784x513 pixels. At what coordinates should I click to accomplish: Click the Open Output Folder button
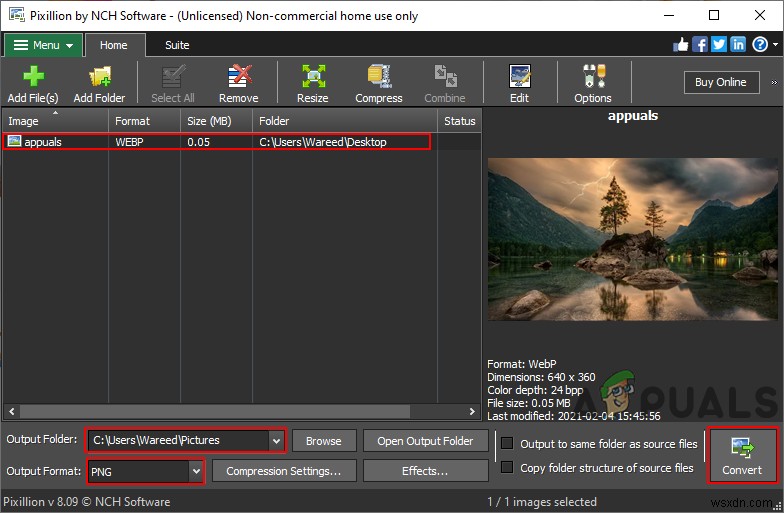(426, 441)
